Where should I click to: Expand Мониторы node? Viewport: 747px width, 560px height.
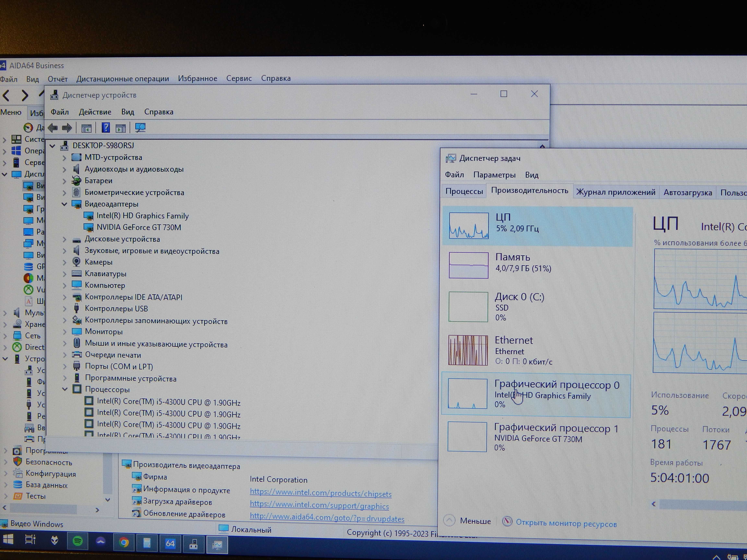65,332
